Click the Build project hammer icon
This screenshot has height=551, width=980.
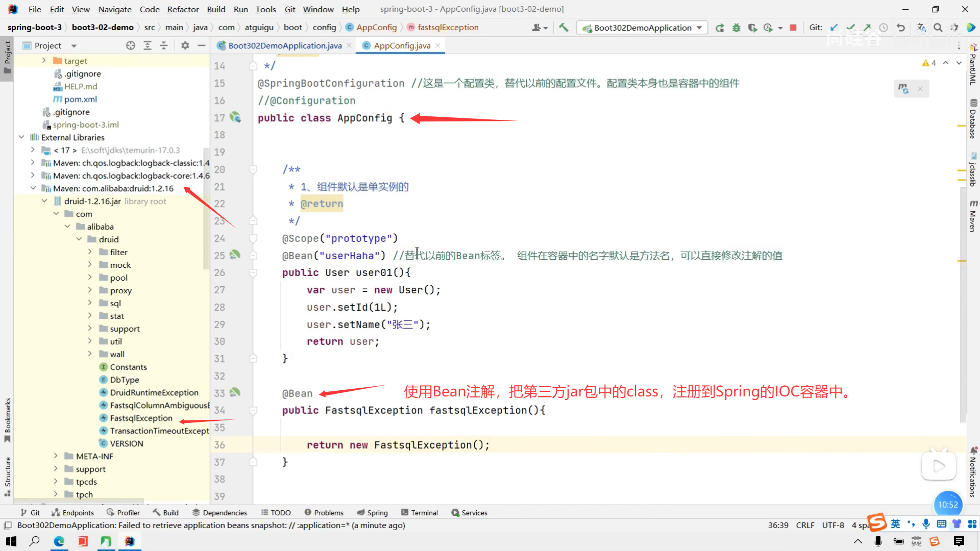(563, 28)
